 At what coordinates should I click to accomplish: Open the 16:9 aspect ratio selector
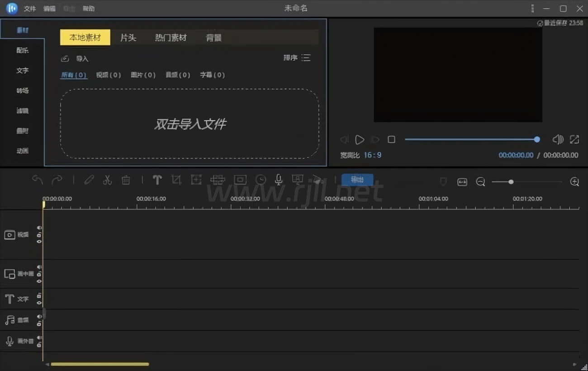click(x=372, y=155)
